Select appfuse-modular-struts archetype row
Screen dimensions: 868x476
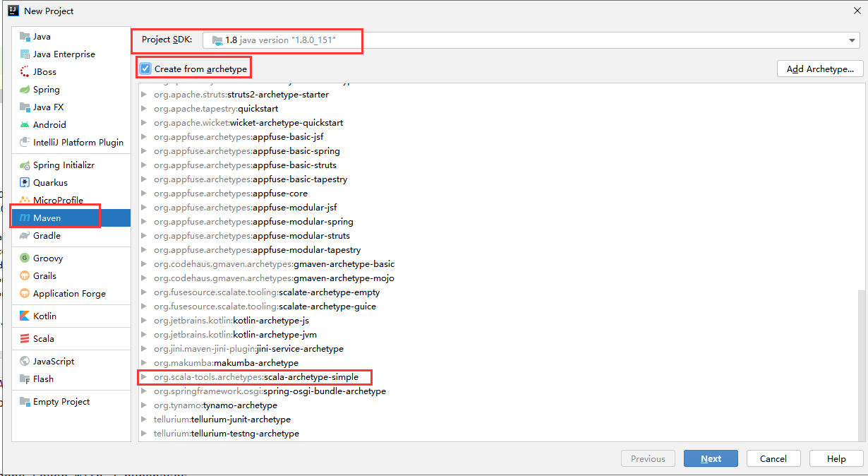pyautogui.click(x=498, y=236)
